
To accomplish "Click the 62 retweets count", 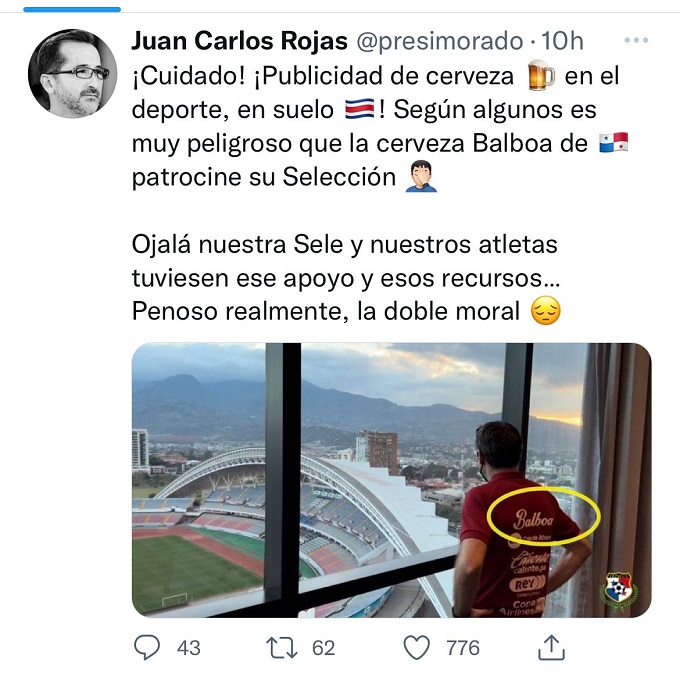I will (324, 648).
